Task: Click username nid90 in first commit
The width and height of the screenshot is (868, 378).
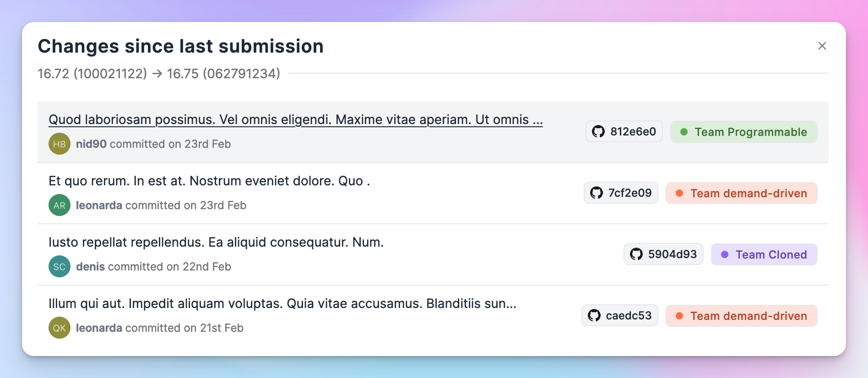Action: 91,144
